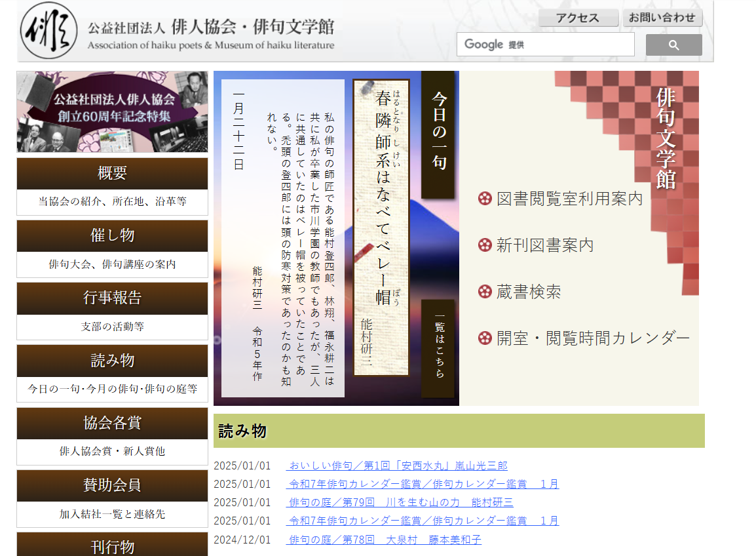Focus the Google search input field
Screen dimensions: 756x556
(545, 45)
